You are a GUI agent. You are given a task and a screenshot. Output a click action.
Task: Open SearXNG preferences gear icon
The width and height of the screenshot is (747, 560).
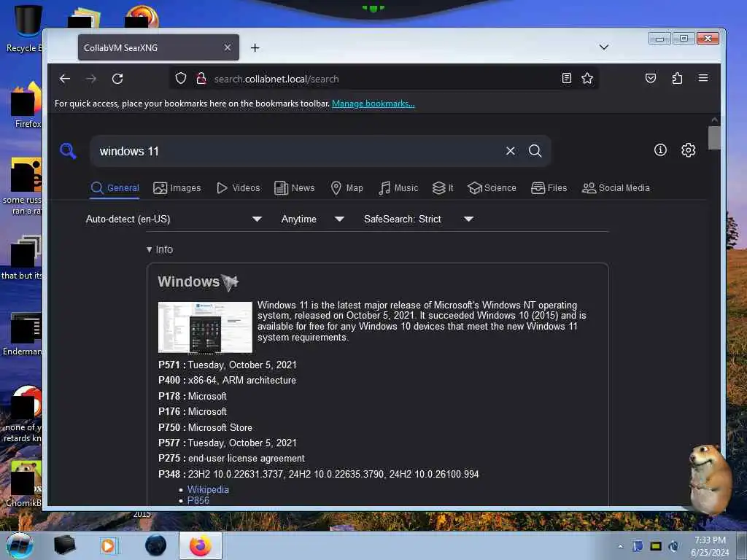pyautogui.click(x=689, y=150)
